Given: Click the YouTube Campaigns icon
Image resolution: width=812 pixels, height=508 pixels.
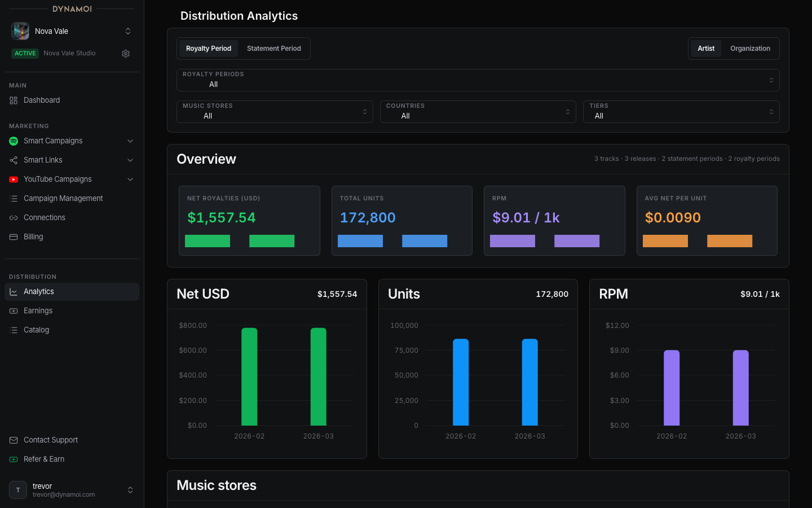Looking at the screenshot, I should point(14,179).
